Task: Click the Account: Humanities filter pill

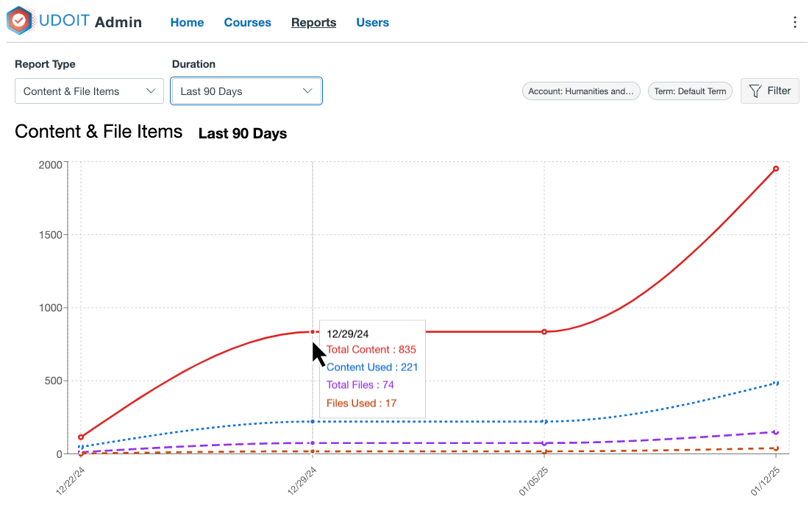Action: 581,91
